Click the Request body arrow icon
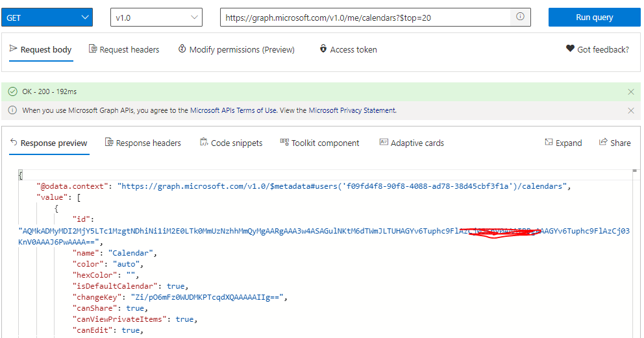 (13, 49)
